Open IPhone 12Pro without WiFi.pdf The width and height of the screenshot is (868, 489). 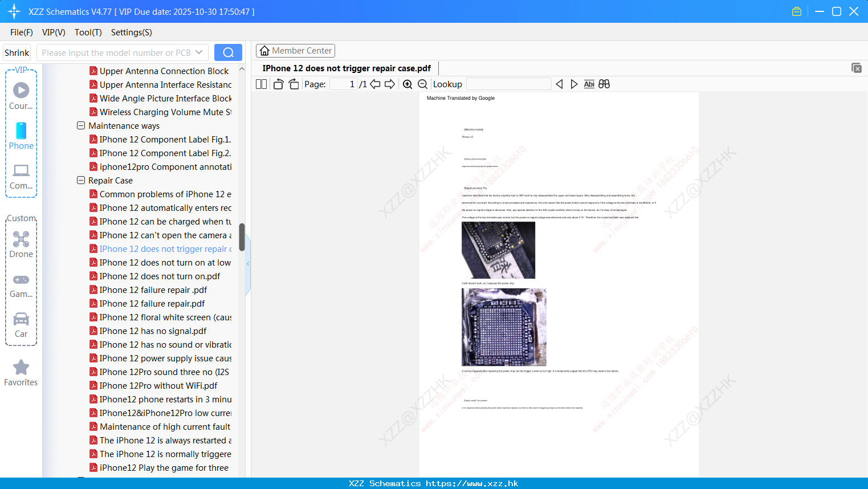pos(154,385)
